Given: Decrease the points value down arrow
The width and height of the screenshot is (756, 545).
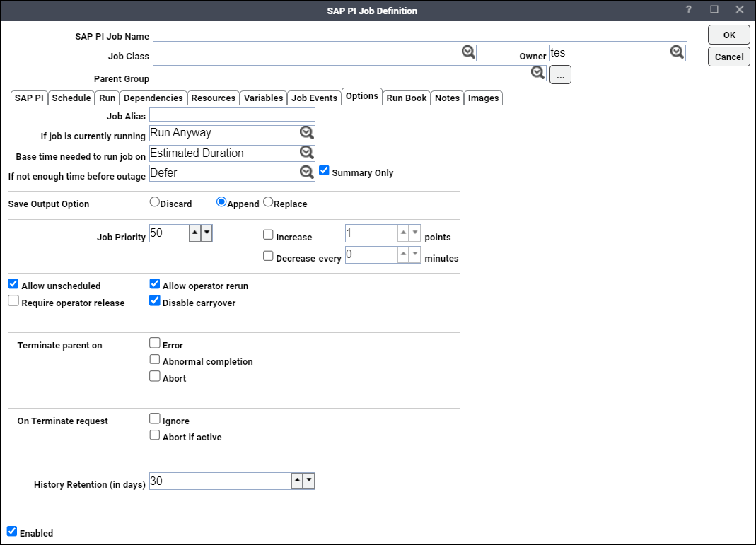Looking at the screenshot, I should point(415,233).
